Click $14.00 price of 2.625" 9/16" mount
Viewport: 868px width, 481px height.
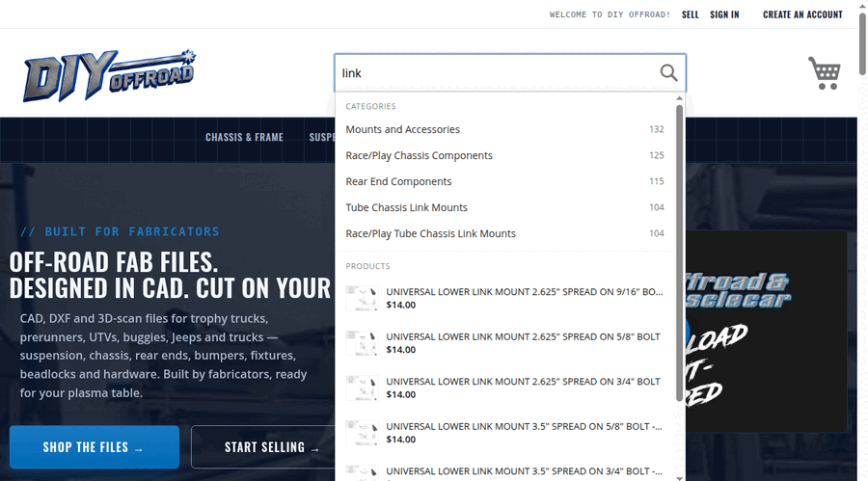[401, 305]
